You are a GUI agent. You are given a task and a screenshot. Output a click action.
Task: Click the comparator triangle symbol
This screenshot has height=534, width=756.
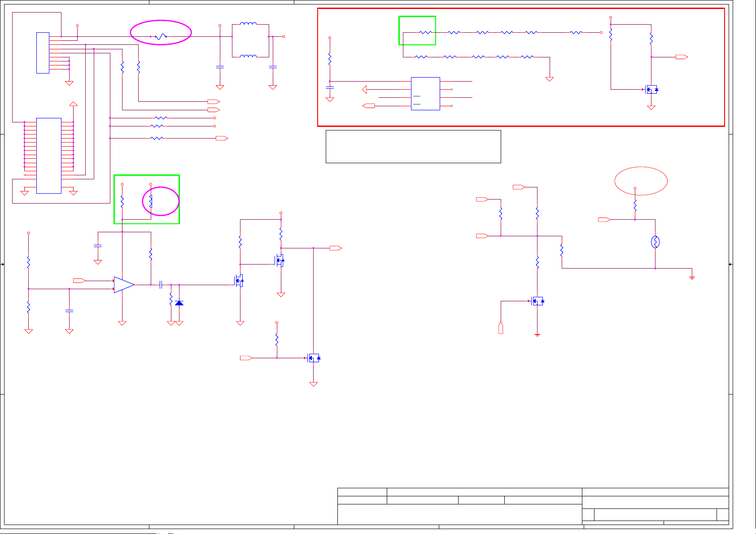point(124,285)
